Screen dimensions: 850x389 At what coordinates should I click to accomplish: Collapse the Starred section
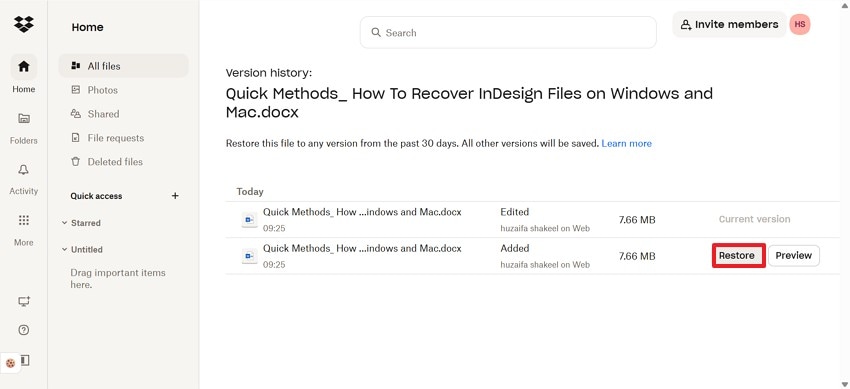click(x=64, y=223)
